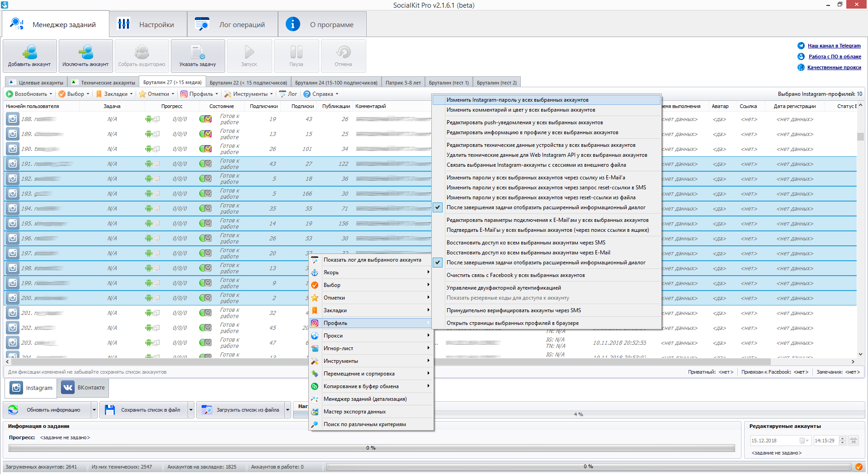Select Открыть страницы выбранных профилей в браузере
This screenshot has height=474, width=868.
click(x=547, y=323)
